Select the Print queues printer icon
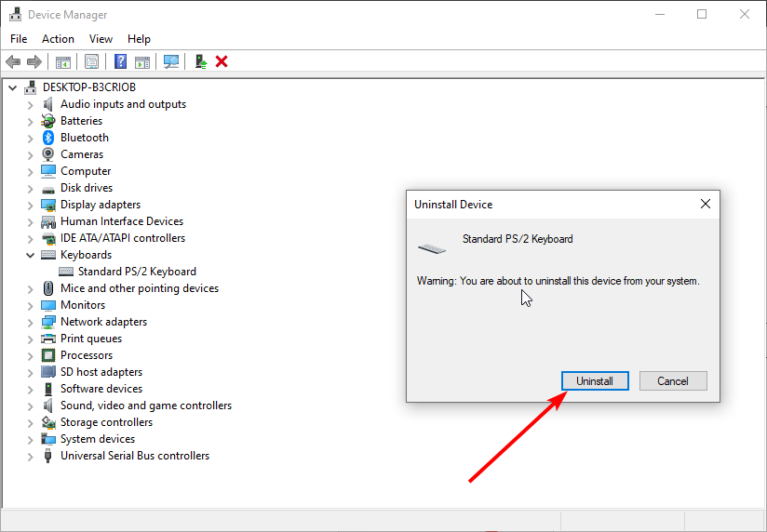 48,339
